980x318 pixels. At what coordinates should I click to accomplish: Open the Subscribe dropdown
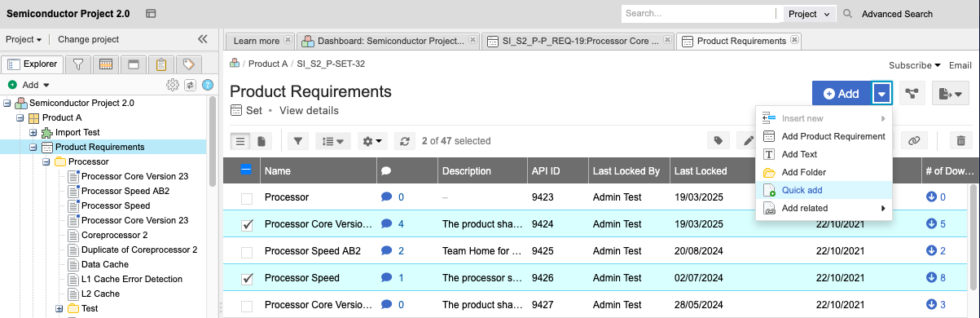tap(915, 65)
